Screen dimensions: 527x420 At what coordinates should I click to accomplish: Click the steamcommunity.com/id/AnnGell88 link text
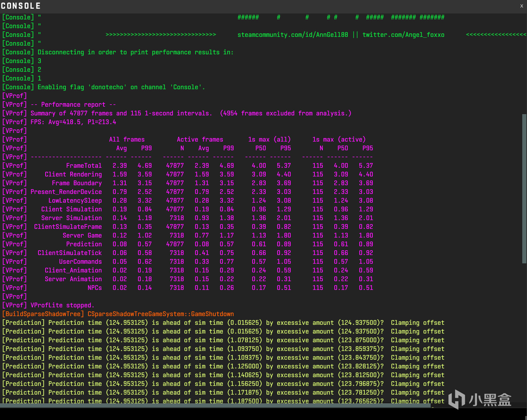pyautogui.click(x=293, y=35)
